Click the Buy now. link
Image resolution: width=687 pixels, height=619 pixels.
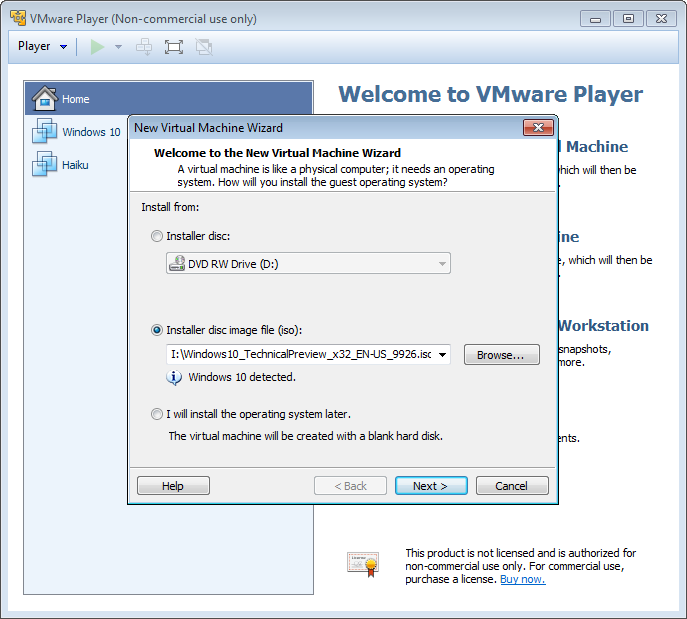[x=523, y=579]
